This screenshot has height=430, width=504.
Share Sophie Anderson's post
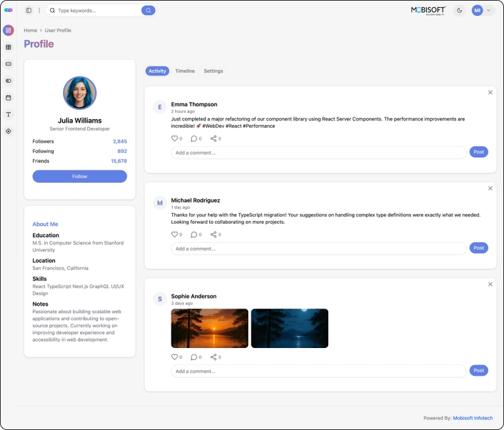[214, 357]
